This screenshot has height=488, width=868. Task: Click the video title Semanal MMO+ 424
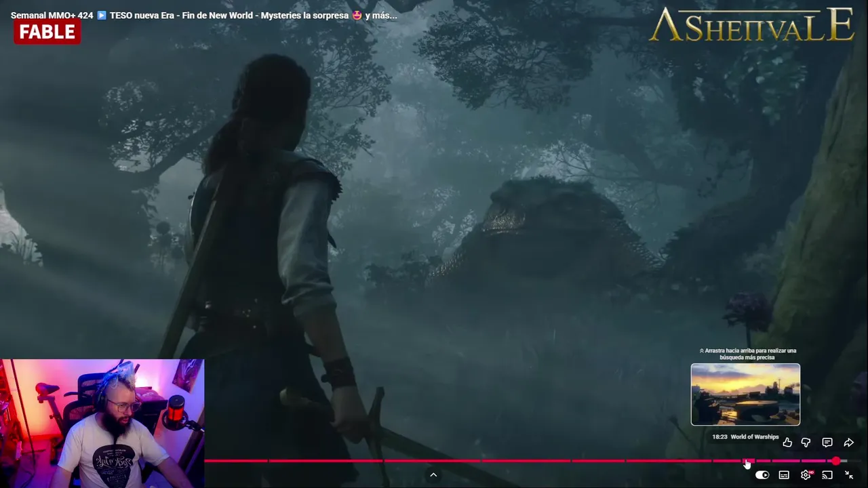[x=203, y=15]
